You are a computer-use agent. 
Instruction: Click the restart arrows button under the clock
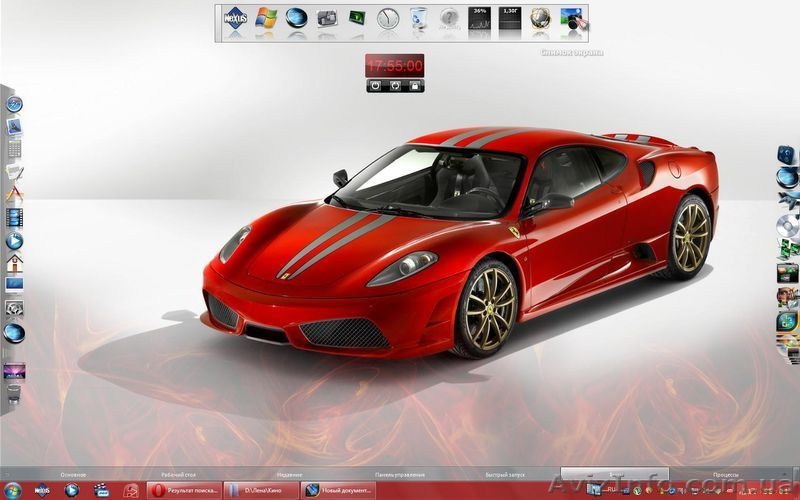click(x=395, y=86)
